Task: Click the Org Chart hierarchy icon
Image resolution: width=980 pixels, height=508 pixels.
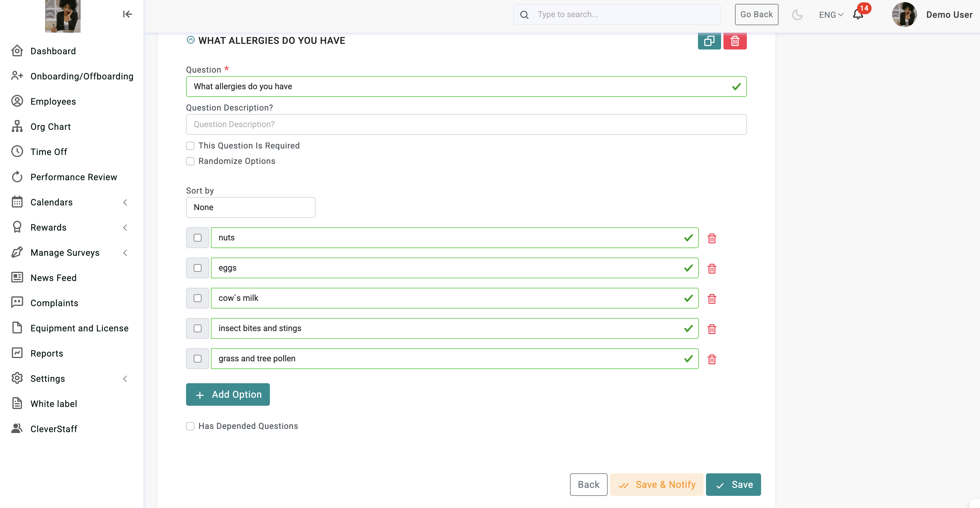Action: [x=17, y=126]
